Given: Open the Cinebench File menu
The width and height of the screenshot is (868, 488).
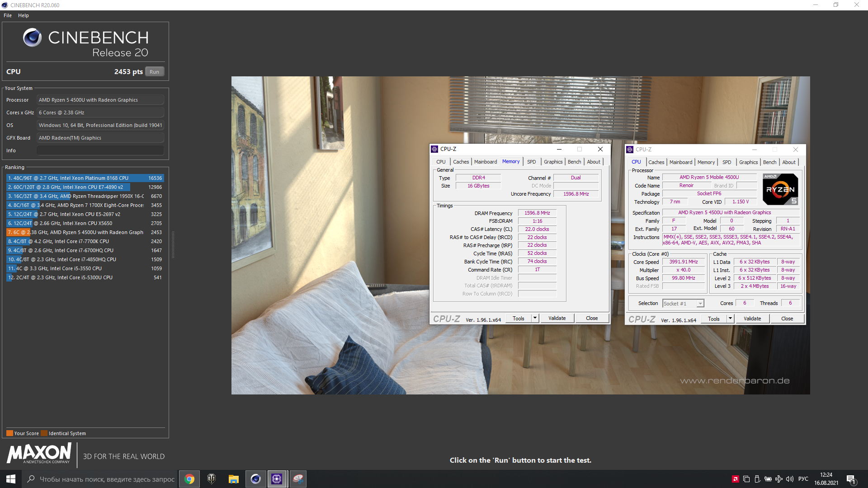Looking at the screenshot, I should [x=8, y=15].
